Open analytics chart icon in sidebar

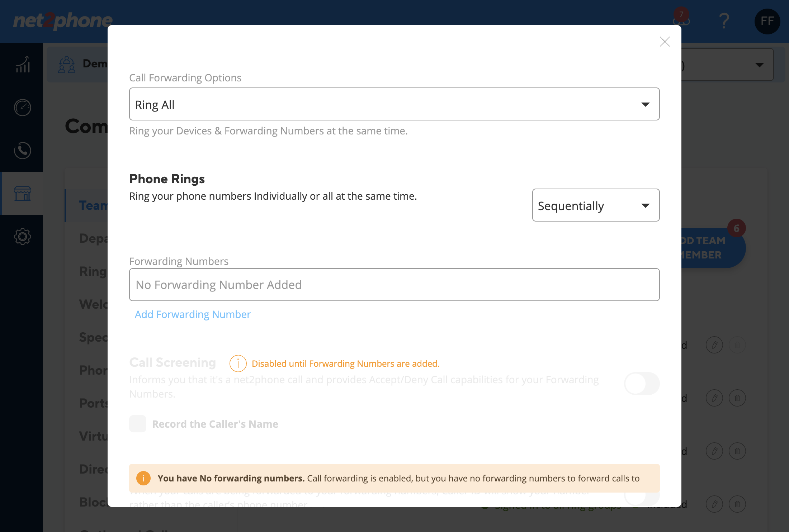coord(22,65)
